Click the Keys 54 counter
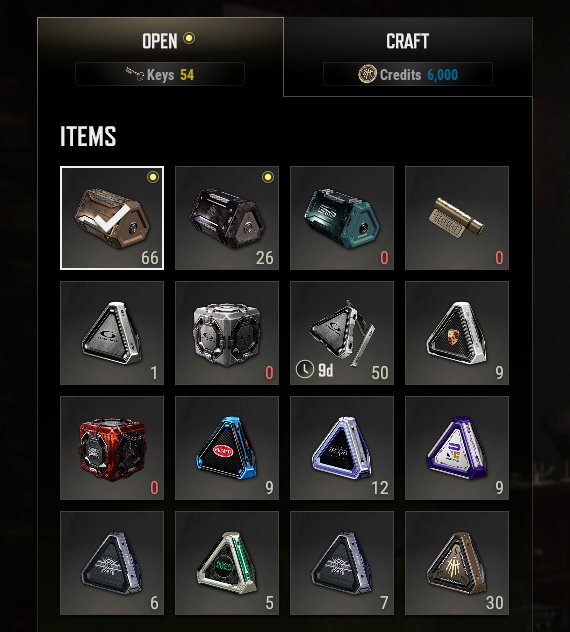This screenshot has width=570, height=632. (160, 74)
